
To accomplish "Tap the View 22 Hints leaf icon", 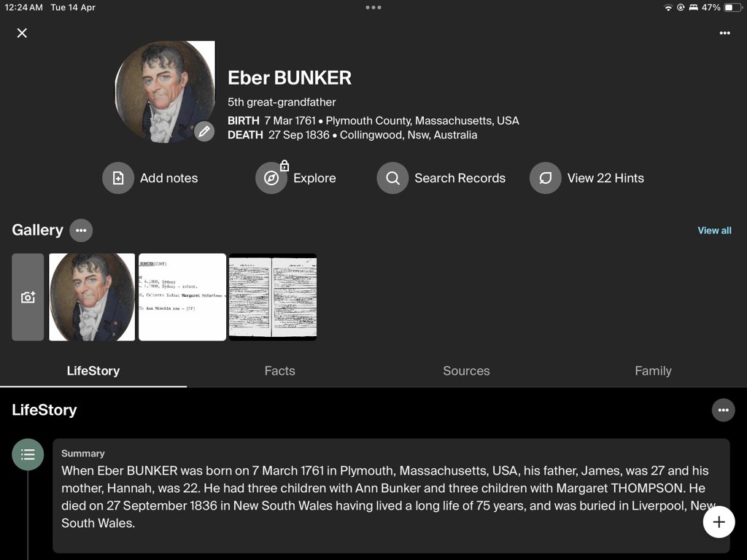I will pyautogui.click(x=546, y=178).
